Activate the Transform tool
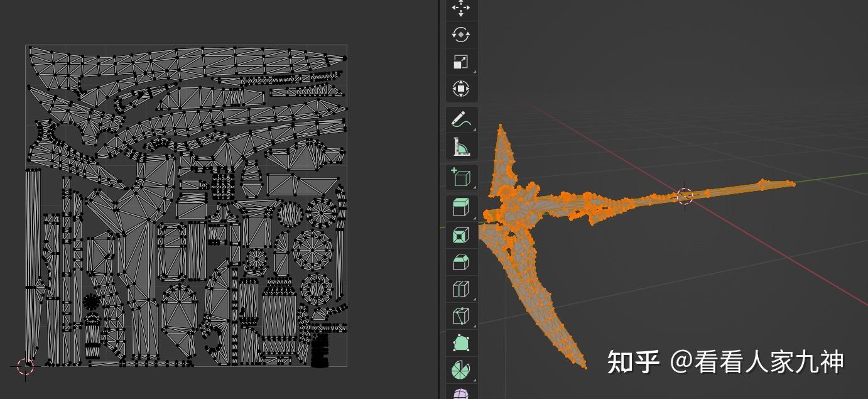This screenshot has width=868, height=399. 462,89
